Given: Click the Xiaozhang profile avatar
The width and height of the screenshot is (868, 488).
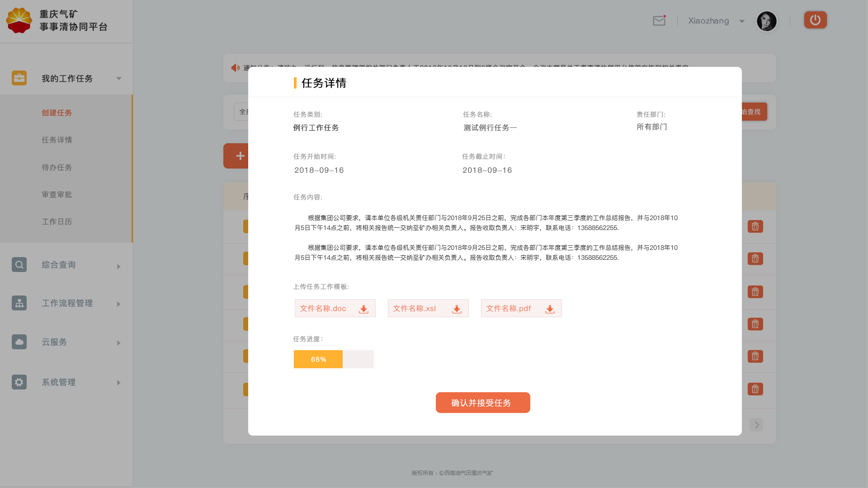Looking at the screenshot, I should coord(767,21).
